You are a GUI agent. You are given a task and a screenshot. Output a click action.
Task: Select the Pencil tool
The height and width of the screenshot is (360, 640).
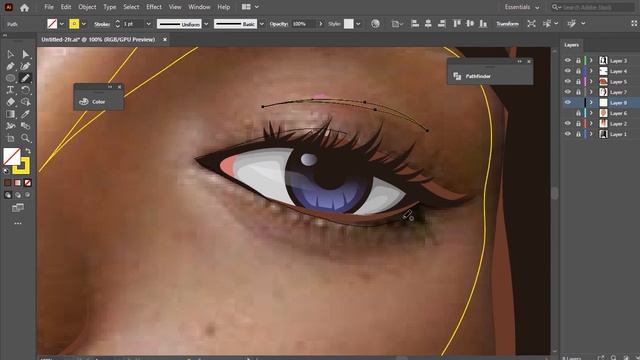26,78
